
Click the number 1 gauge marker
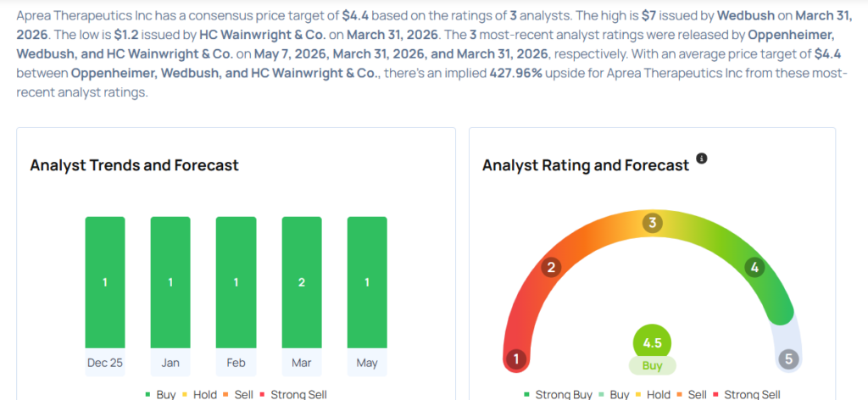(x=516, y=359)
